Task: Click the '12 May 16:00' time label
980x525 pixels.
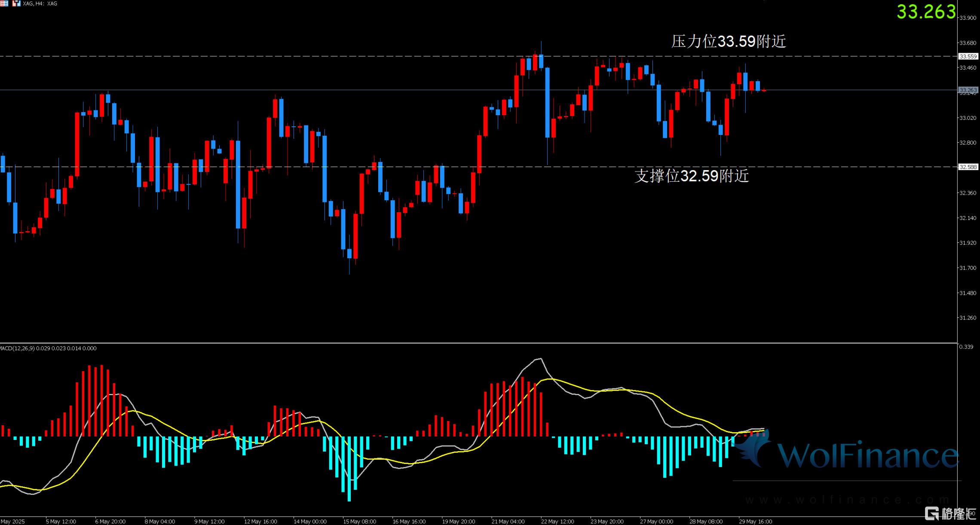Action: coord(260,522)
